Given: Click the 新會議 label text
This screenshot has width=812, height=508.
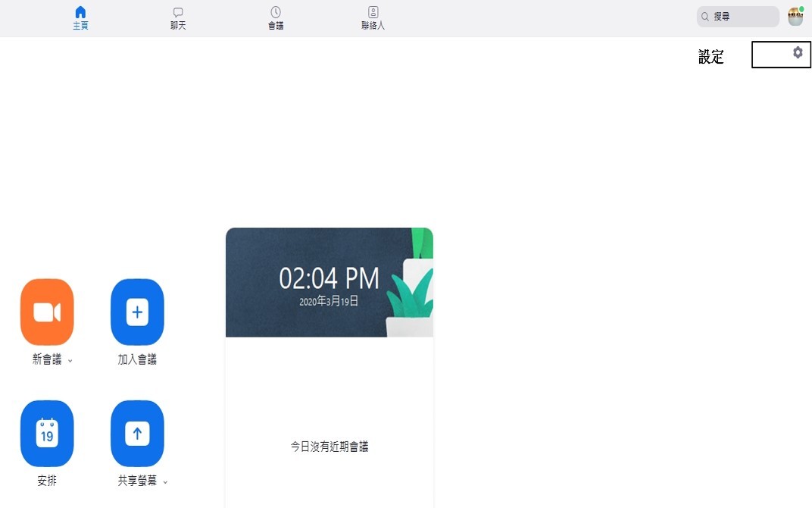Looking at the screenshot, I should pyautogui.click(x=47, y=359).
